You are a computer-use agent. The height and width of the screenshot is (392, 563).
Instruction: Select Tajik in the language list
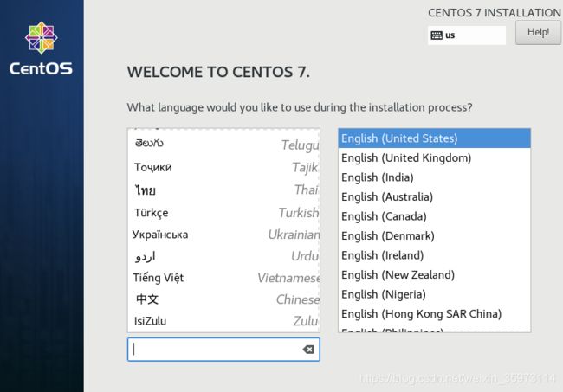(x=223, y=167)
